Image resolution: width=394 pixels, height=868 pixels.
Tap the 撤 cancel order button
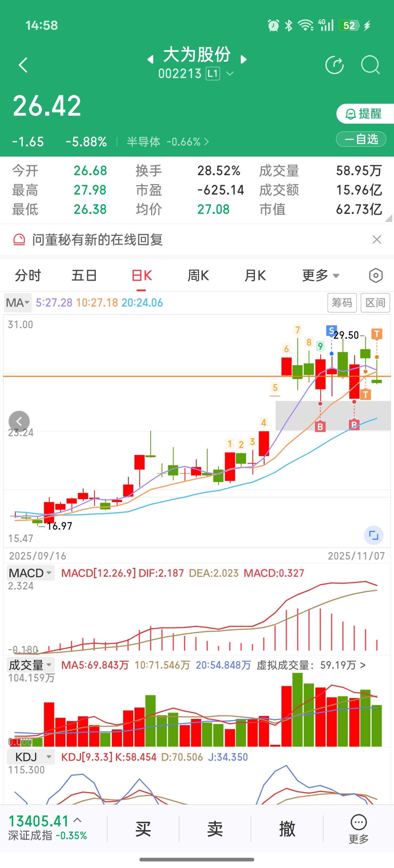pos(287,829)
